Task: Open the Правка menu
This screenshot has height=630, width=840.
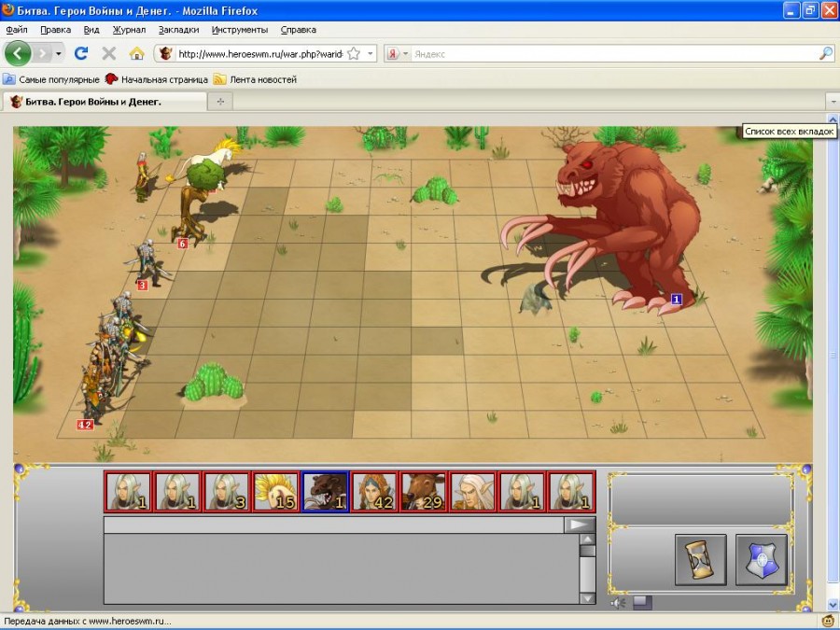Action: [56, 30]
